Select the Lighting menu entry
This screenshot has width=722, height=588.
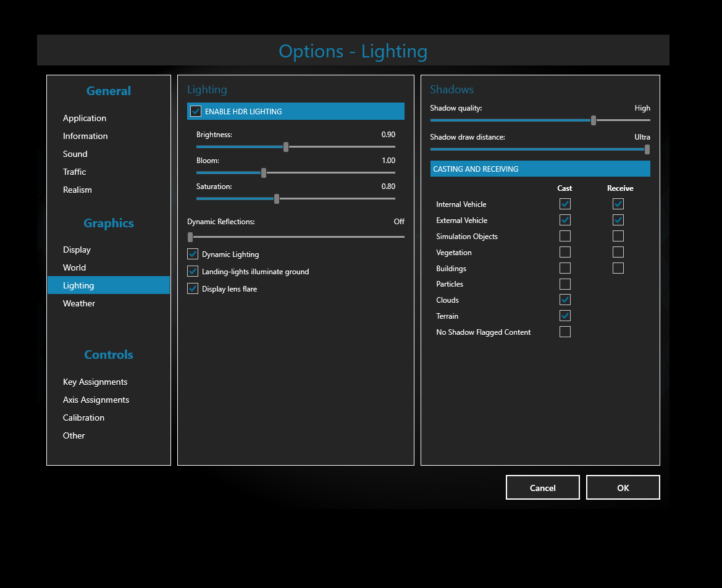[x=109, y=285]
